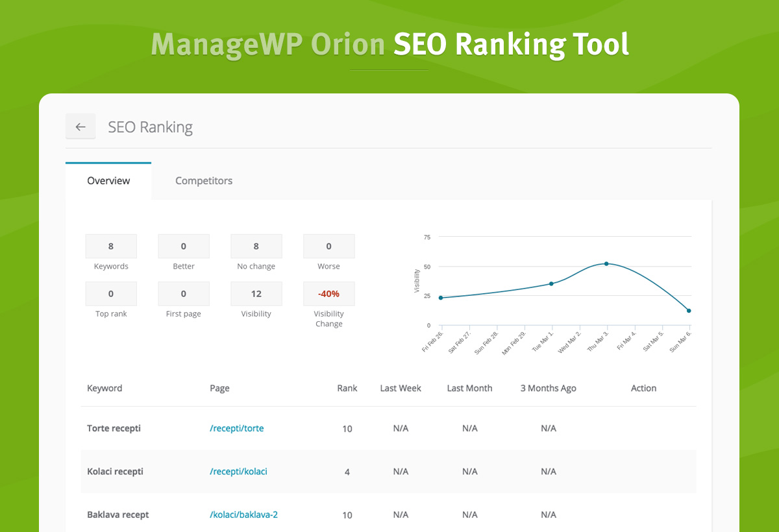Click the Top rank count box

click(x=111, y=294)
